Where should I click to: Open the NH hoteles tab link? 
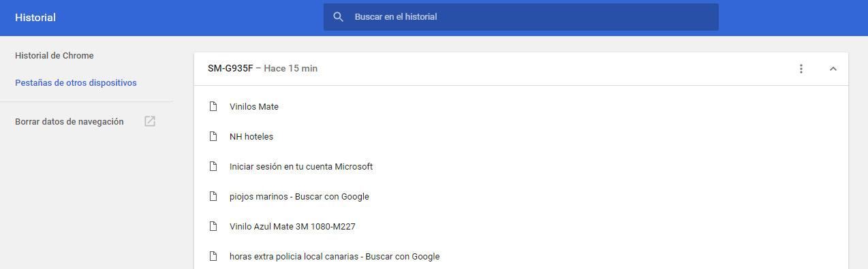[x=251, y=136]
